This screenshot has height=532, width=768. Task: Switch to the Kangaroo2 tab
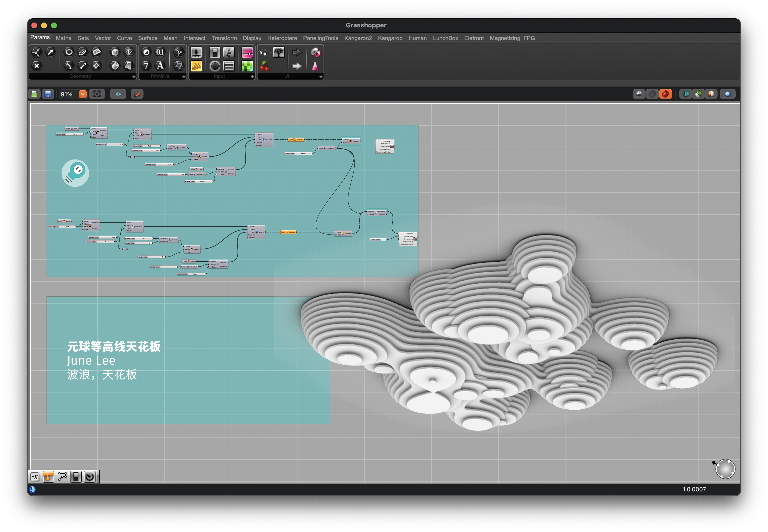click(358, 38)
